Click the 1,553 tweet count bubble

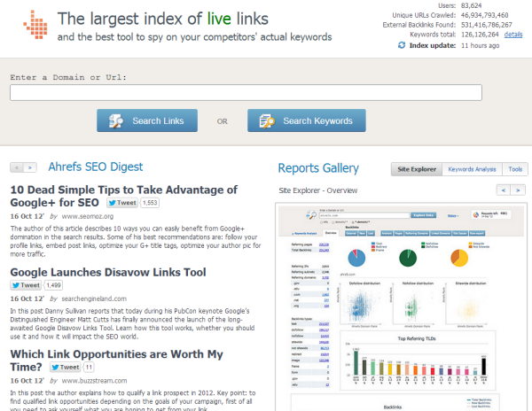tap(150, 203)
